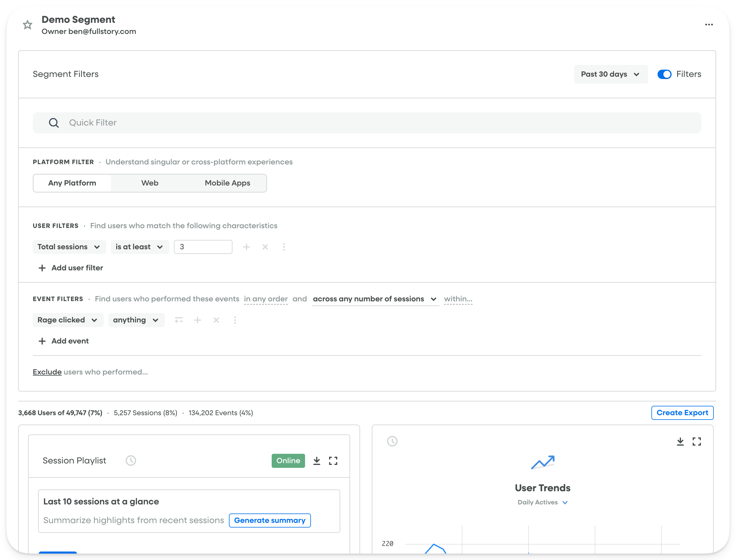Screen dimensions: 736x560
Task: Open the kebab menu on the Rage clicked filter
Action: tap(235, 320)
